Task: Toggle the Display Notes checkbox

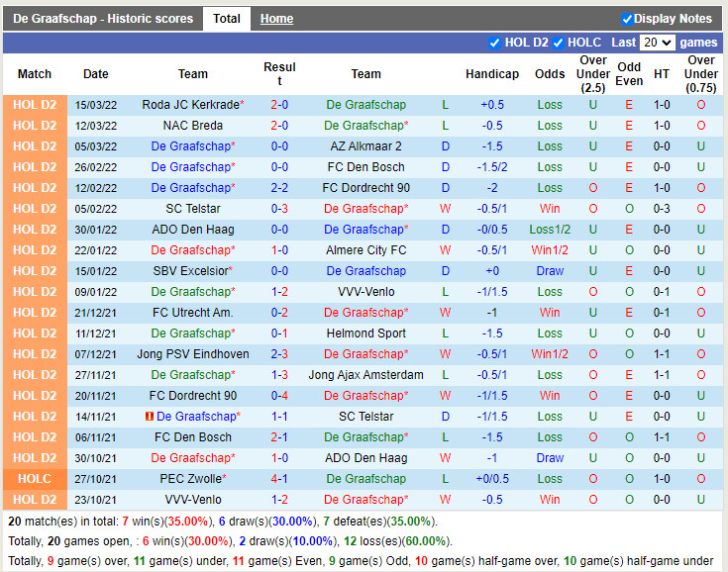Action: 627,19
